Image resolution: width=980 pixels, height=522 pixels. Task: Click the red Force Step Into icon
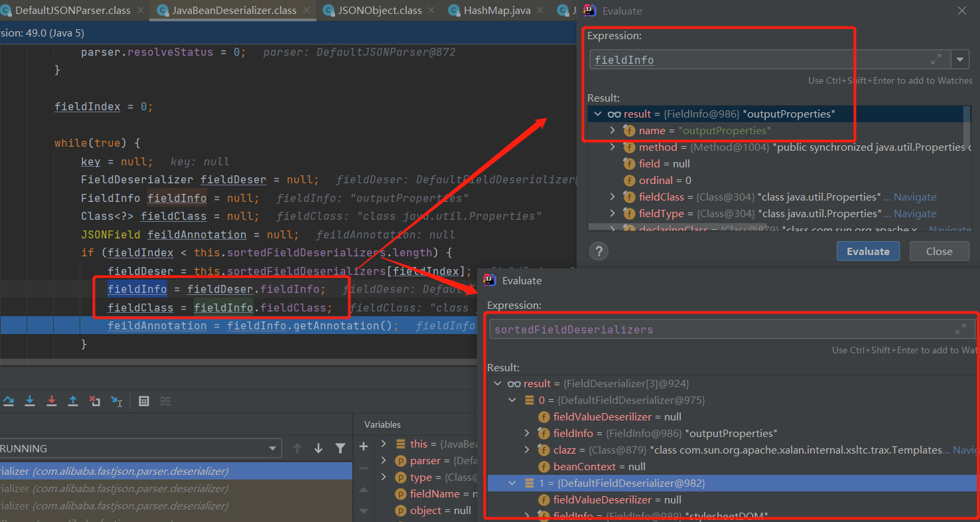coord(52,400)
